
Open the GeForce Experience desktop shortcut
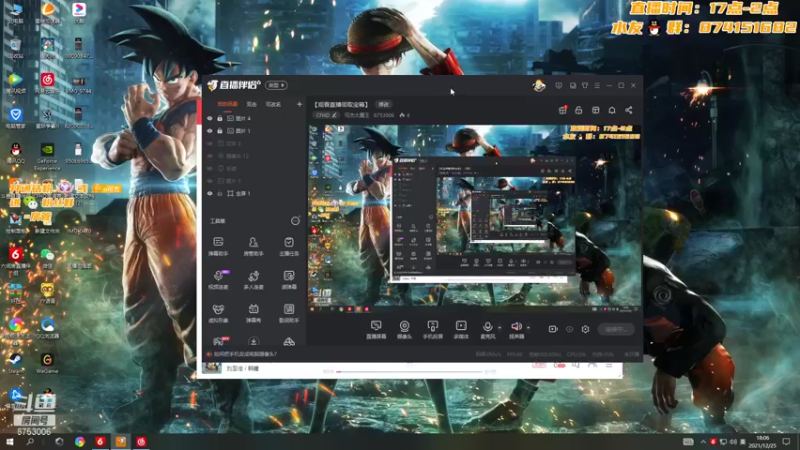tap(47, 157)
